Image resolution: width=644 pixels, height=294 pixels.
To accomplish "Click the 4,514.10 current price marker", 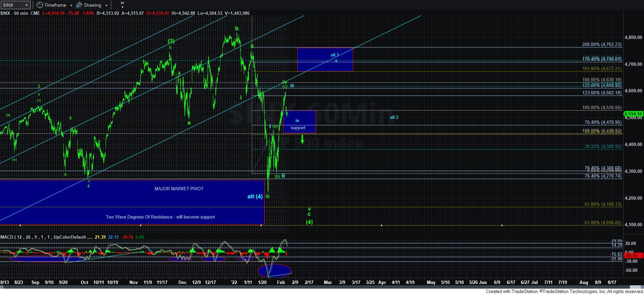I will pyautogui.click(x=633, y=114).
